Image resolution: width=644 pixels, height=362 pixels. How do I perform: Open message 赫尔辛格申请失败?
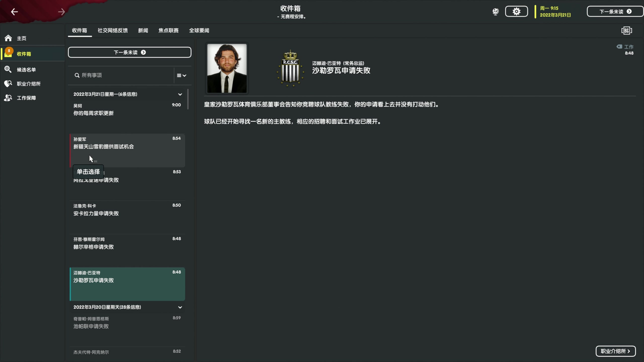pos(127,251)
